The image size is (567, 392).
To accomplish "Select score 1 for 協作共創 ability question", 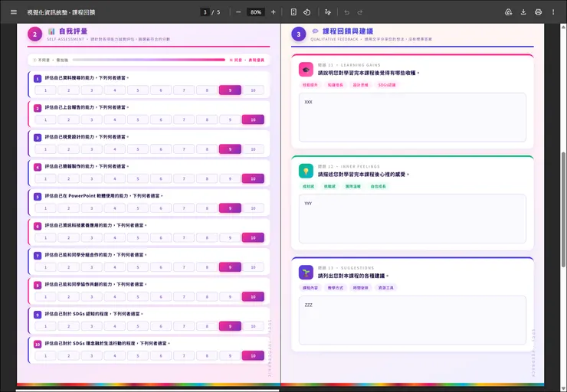I will [x=45, y=296].
